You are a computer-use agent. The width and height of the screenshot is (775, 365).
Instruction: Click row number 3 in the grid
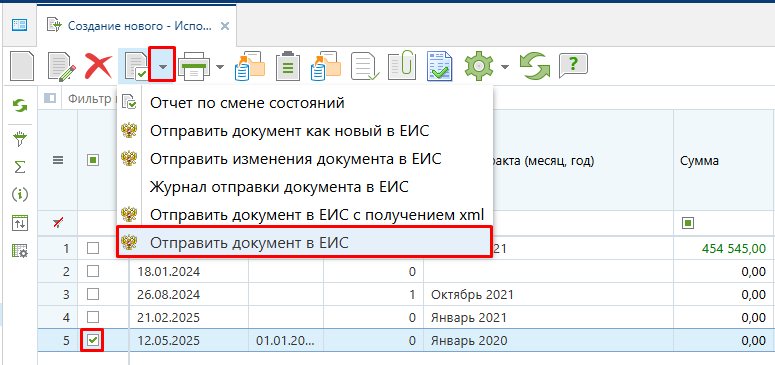(x=67, y=295)
